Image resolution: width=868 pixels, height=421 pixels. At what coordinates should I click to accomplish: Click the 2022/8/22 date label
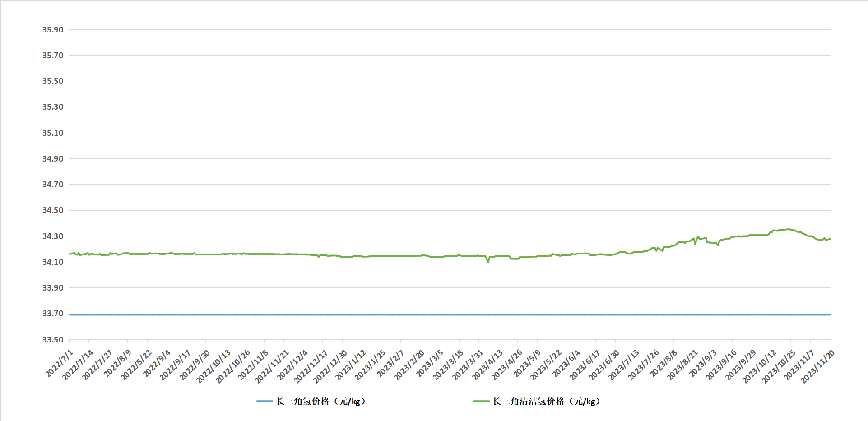(x=136, y=365)
